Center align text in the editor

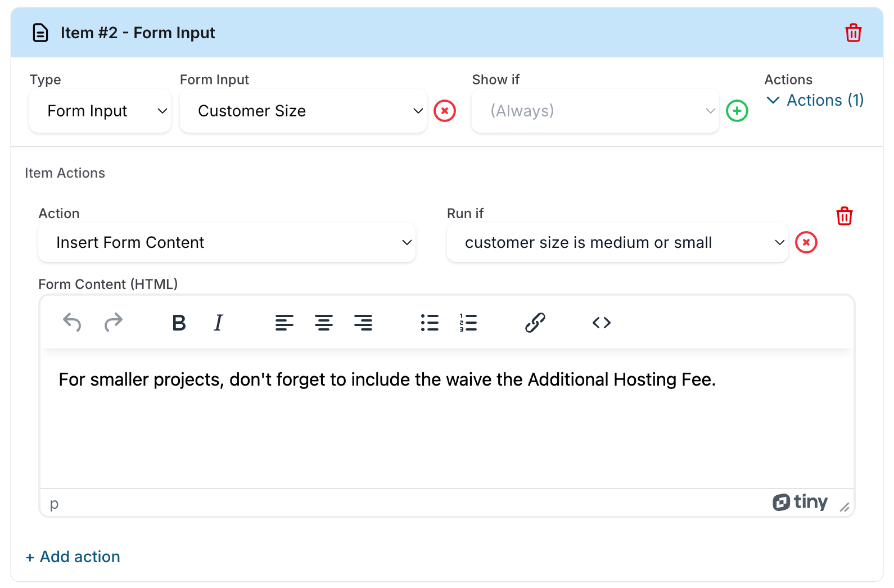point(323,323)
